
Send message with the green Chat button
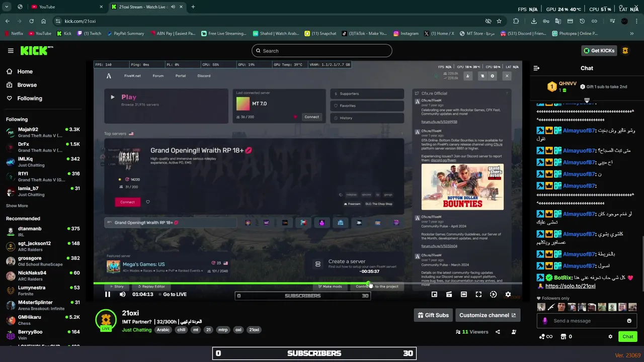click(x=628, y=336)
